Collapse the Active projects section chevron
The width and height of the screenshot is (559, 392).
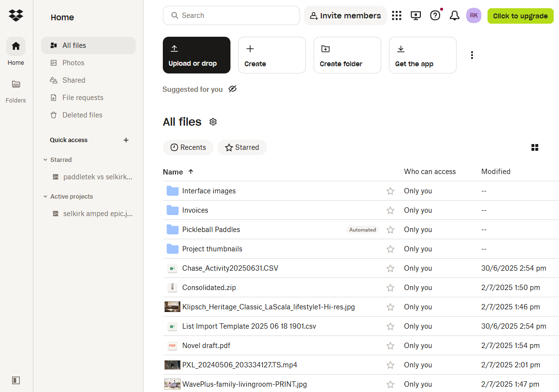pyautogui.click(x=45, y=197)
